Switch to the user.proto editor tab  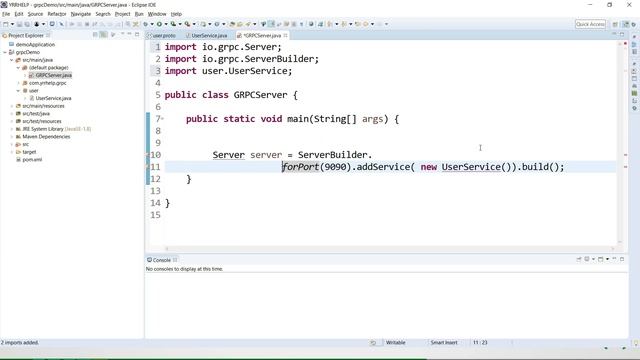pyautogui.click(x=162, y=36)
